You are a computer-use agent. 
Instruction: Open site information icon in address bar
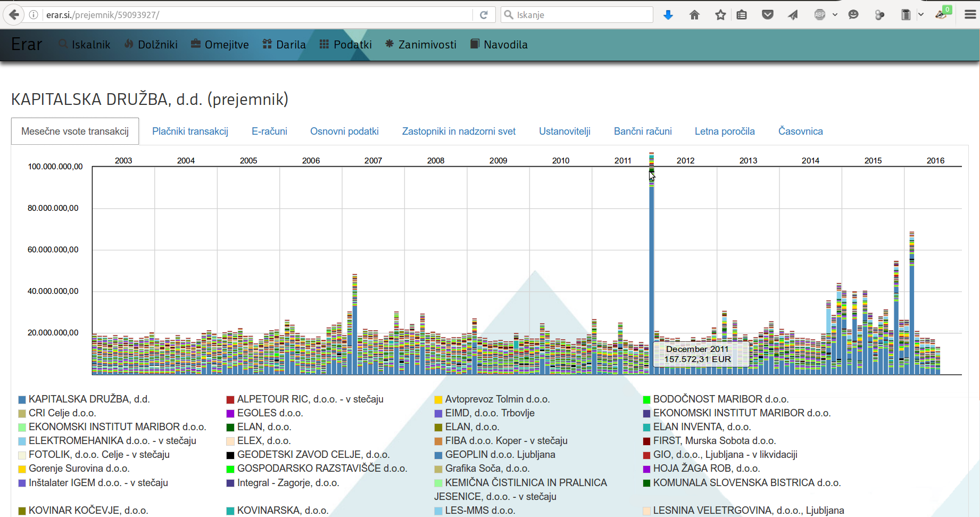click(34, 15)
